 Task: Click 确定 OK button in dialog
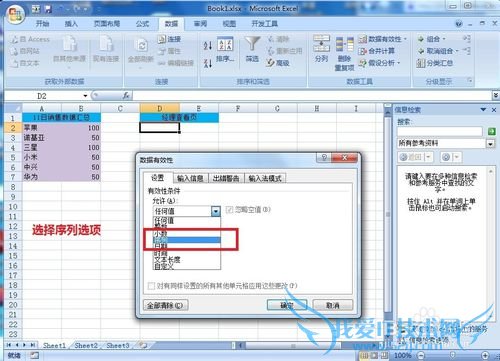pos(287,305)
